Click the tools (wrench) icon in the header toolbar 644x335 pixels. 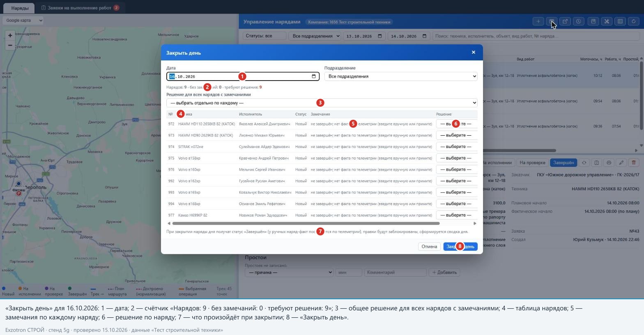(x=607, y=21)
